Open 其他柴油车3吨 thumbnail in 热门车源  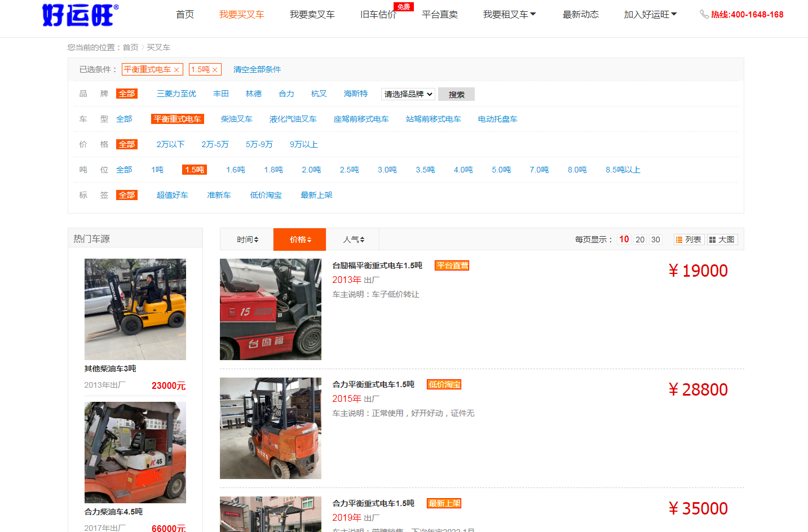135,309
